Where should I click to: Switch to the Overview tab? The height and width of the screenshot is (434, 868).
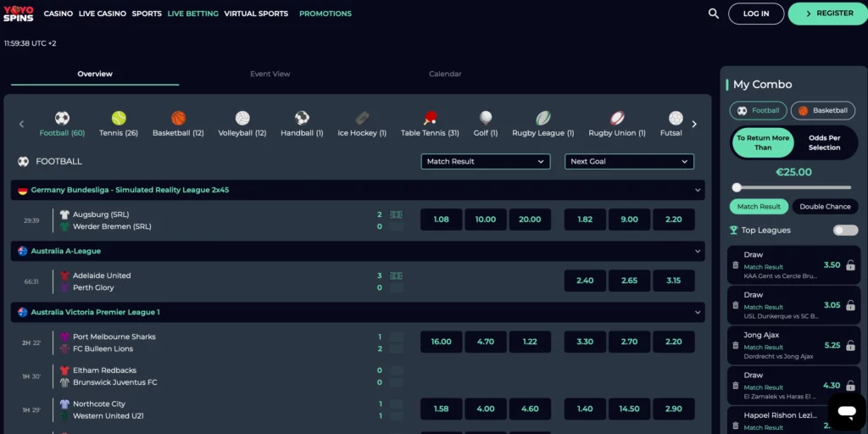[x=95, y=75]
